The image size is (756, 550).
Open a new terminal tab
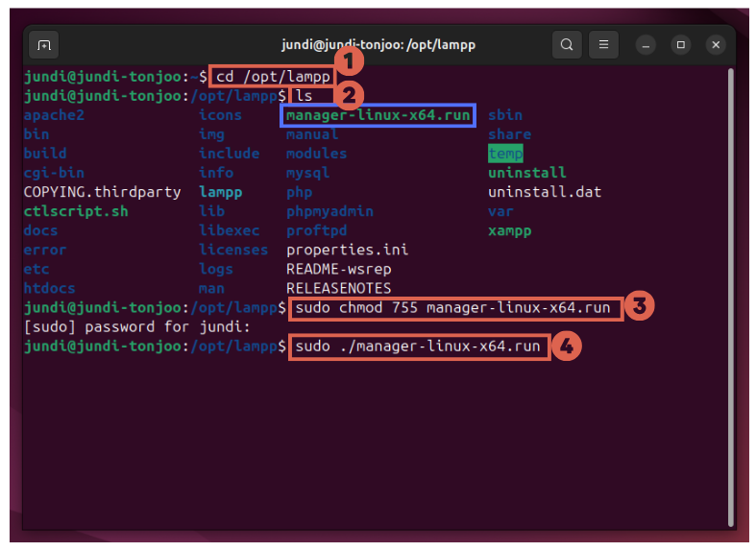tap(43, 45)
